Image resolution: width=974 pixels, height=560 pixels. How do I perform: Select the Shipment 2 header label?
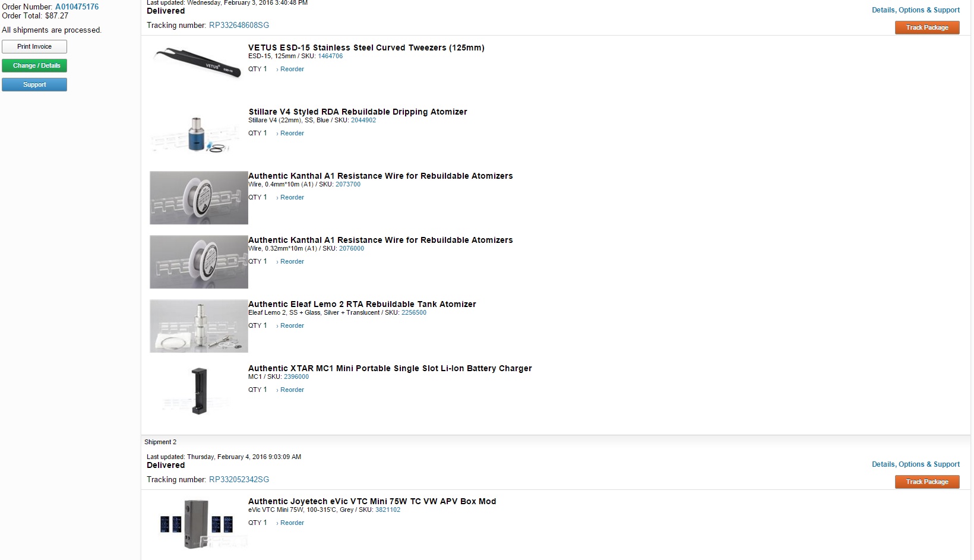click(160, 442)
